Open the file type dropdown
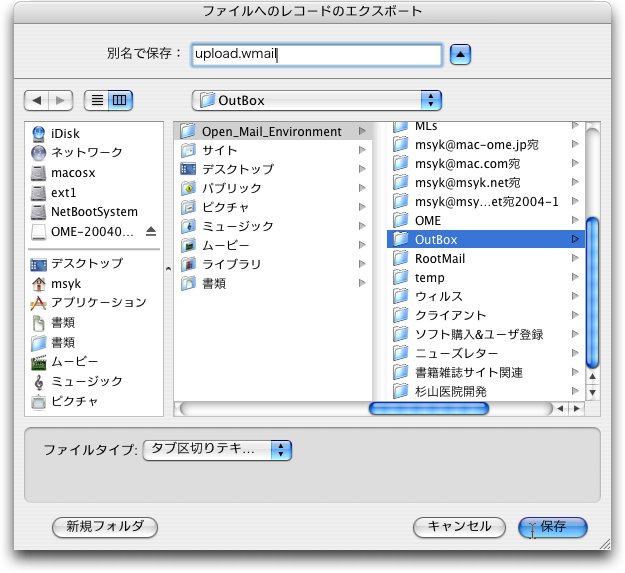 [x=217, y=450]
